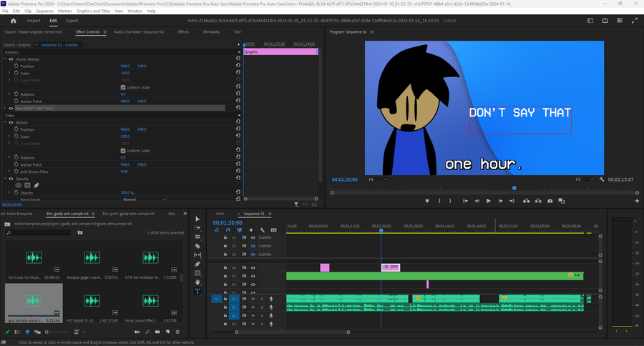Image resolution: width=644 pixels, height=346 pixels.
Task: Open the Source Graphic dropdown arrow
Action: (36, 45)
